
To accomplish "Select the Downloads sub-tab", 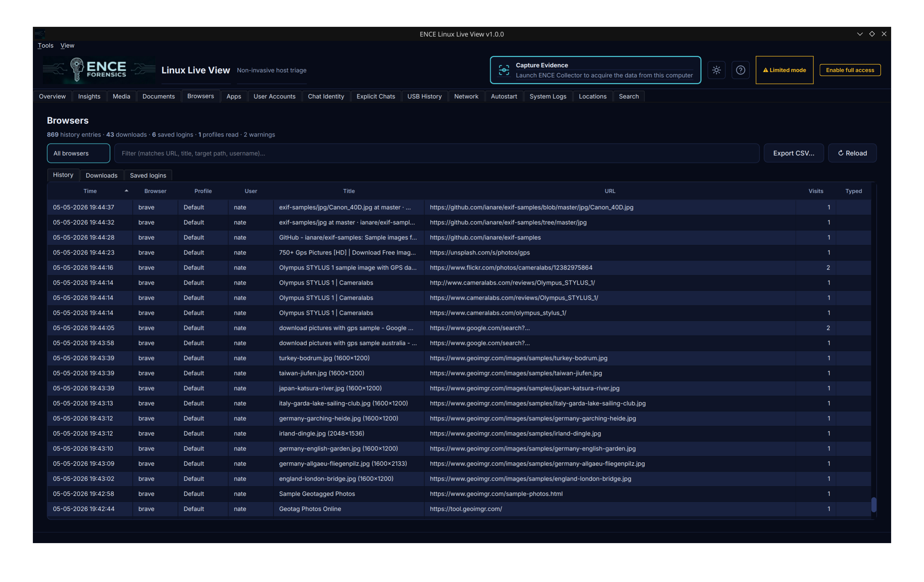I will point(101,175).
